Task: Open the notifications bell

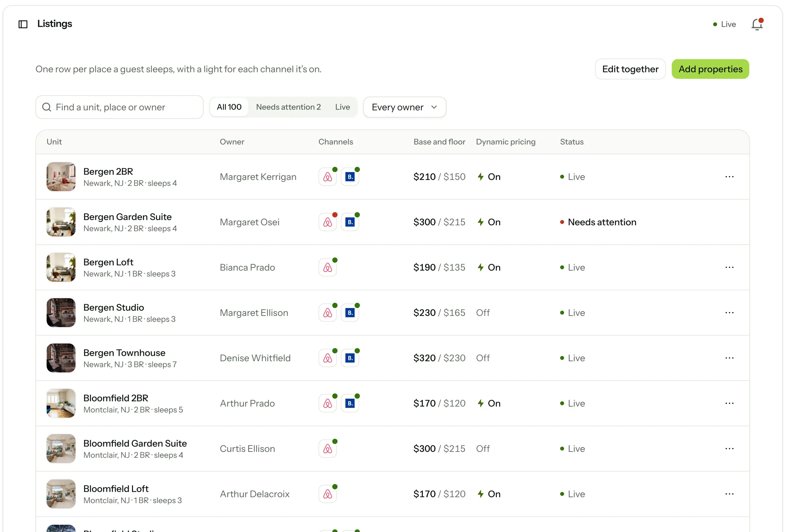Action: click(757, 24)
